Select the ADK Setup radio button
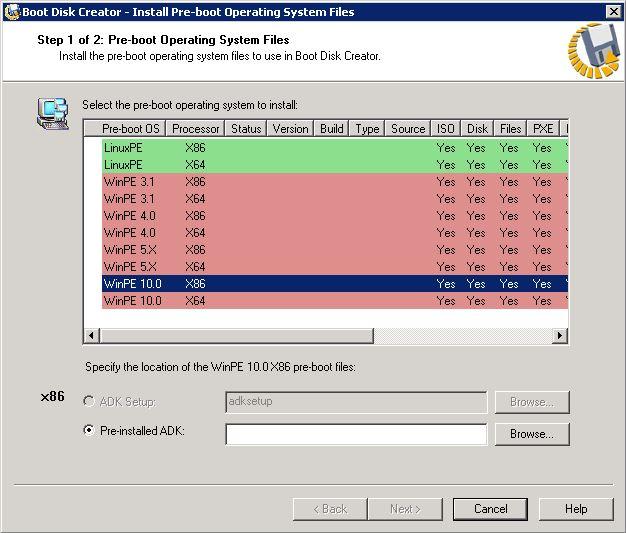 pos(89,401)
